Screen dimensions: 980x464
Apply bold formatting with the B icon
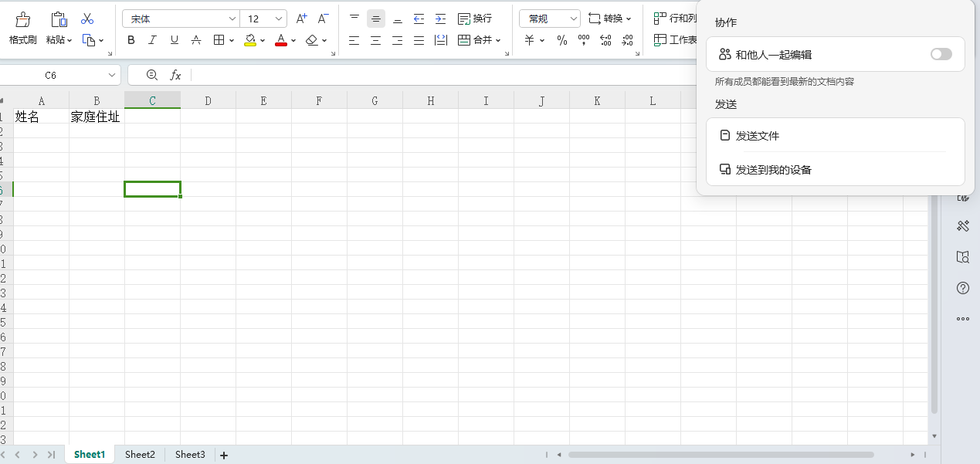pyautogui.click(x=131, y=40)
